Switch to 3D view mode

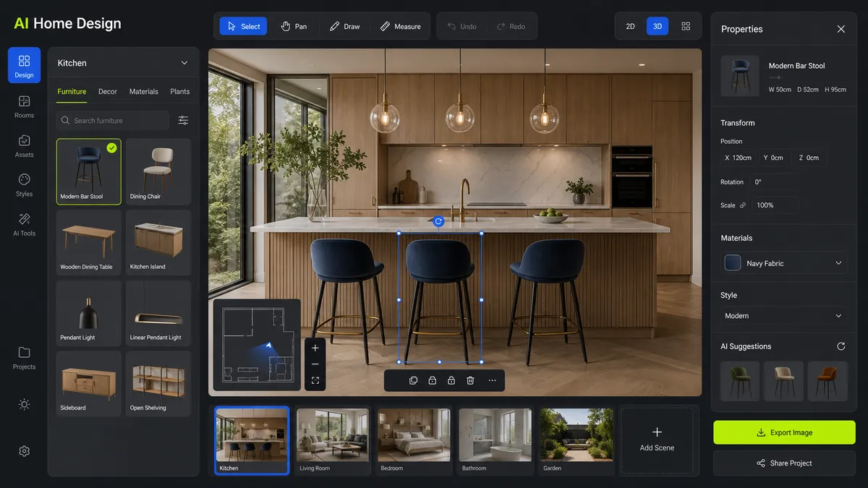658,26
